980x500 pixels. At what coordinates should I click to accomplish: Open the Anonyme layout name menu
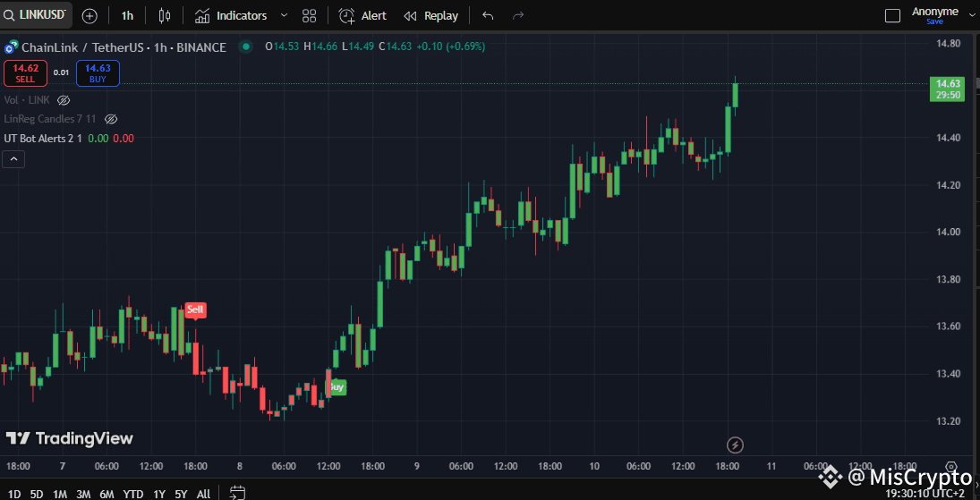coord(935,12)
